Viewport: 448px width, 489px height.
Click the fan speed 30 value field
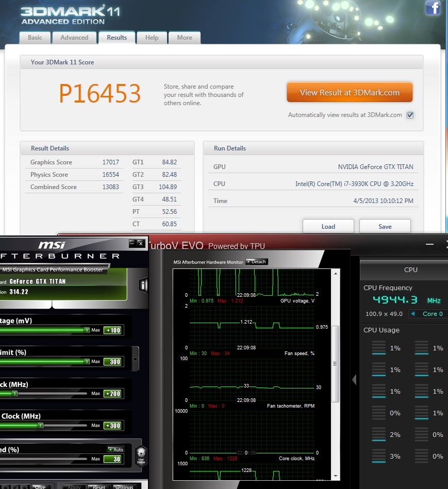[x=112, y=459]
